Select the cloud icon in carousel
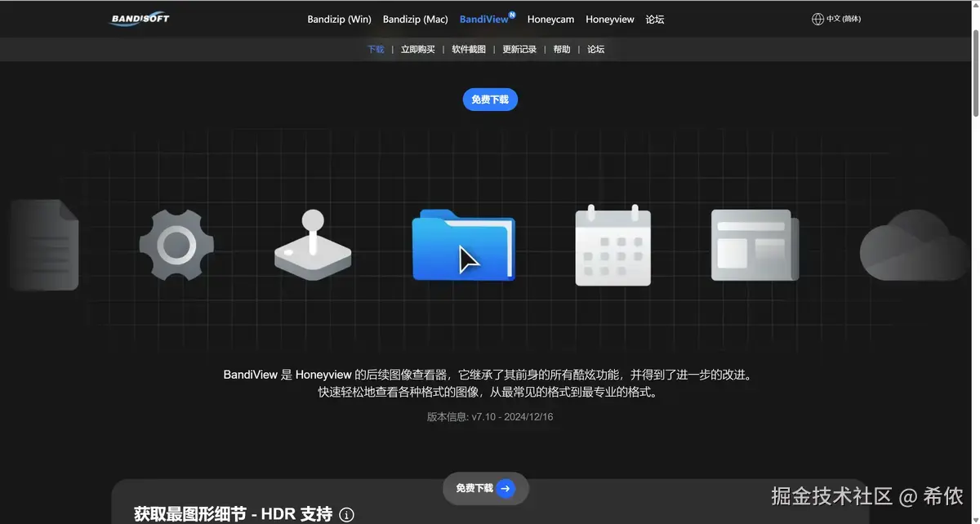 click(x=915, y=245)
